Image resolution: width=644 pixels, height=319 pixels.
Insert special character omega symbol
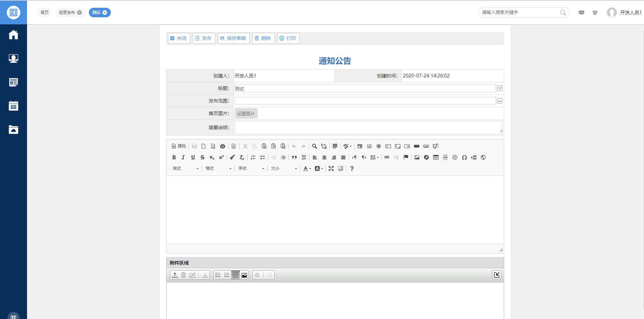pyautogui.click(x=464, y=157)
